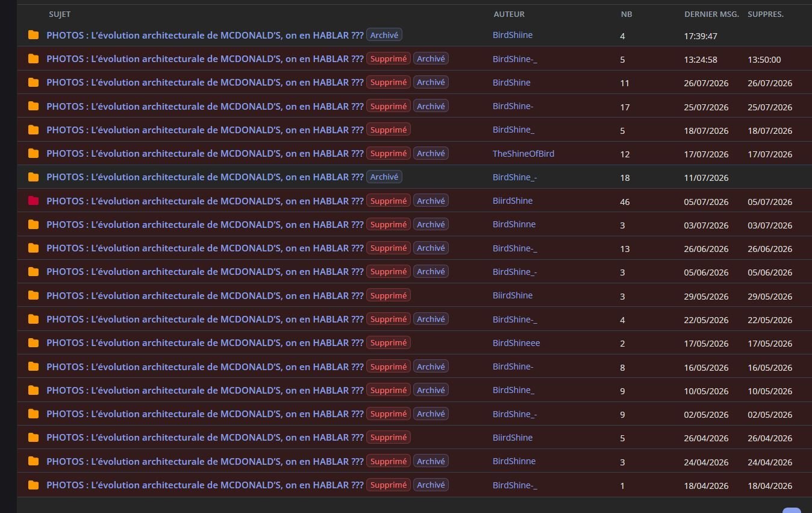The width and height of the screenshot is (812, 513).
Task: Open the topic title last posted at 17:39:47
Action: [205, 35]
